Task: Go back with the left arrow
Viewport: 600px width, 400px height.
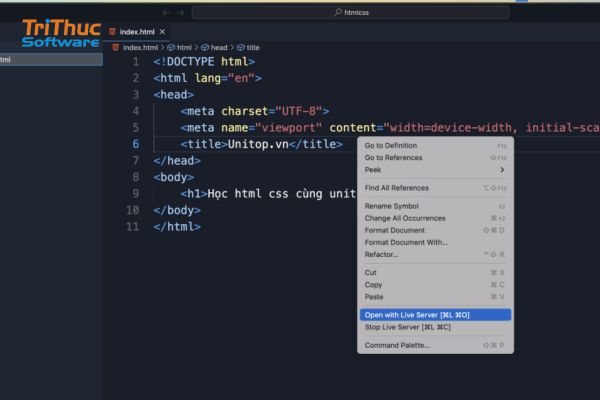Action: click(166, 13)
